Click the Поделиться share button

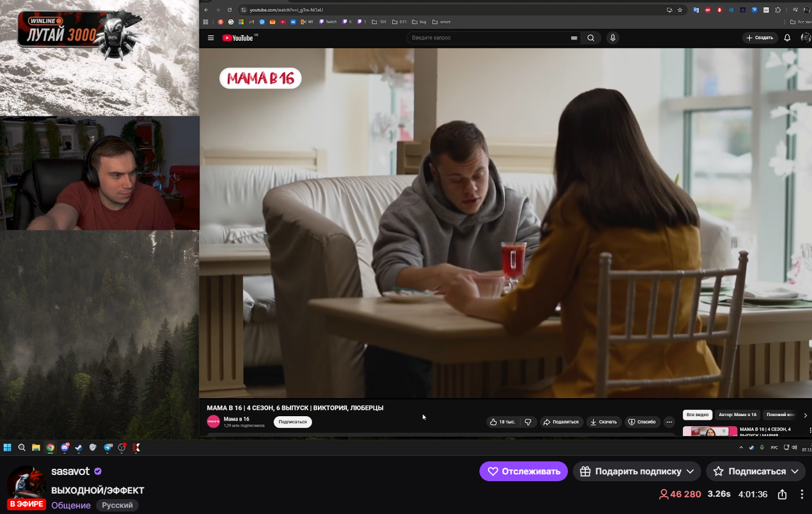561,422
